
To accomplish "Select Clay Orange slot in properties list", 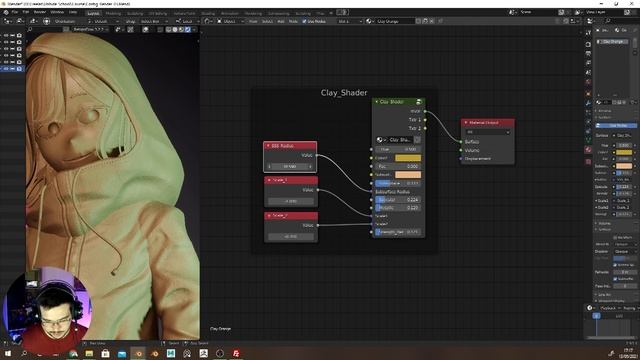I will tap(614, 42).
